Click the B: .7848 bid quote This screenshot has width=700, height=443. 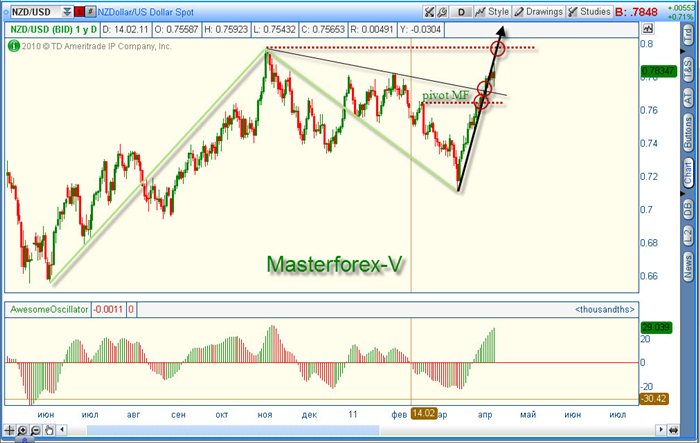coord(637,12)
